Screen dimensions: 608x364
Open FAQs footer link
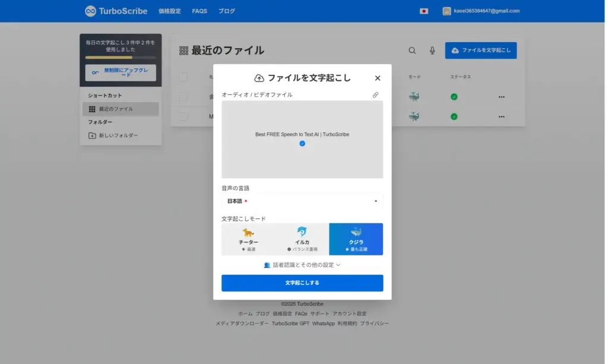pos(301,314)
